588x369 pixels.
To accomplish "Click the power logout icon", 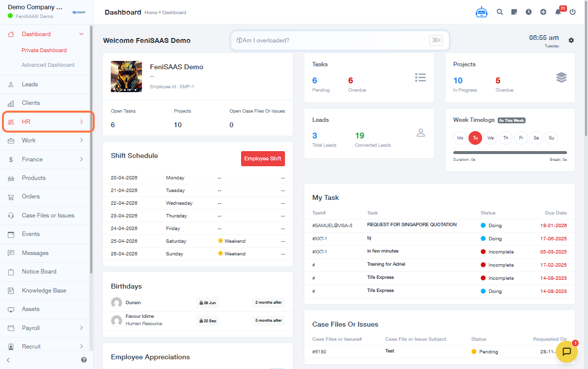I will coord(572,12).
